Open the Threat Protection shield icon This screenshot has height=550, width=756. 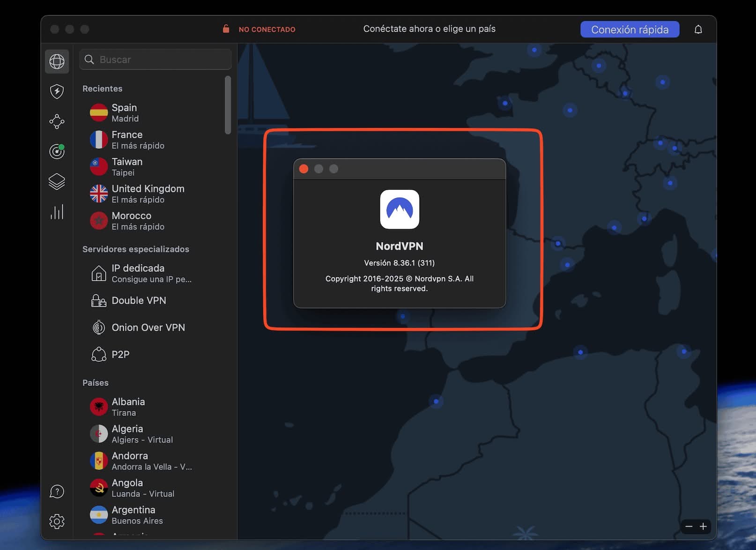point(57,91)
